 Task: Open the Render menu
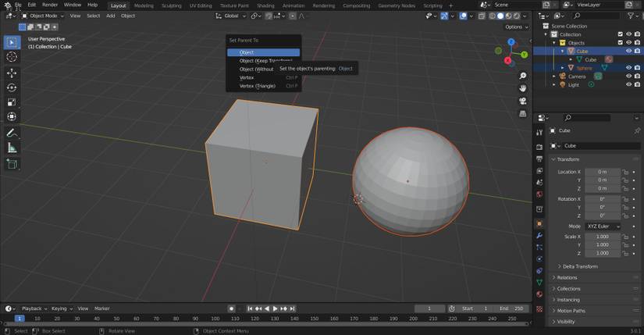(50, 5)
